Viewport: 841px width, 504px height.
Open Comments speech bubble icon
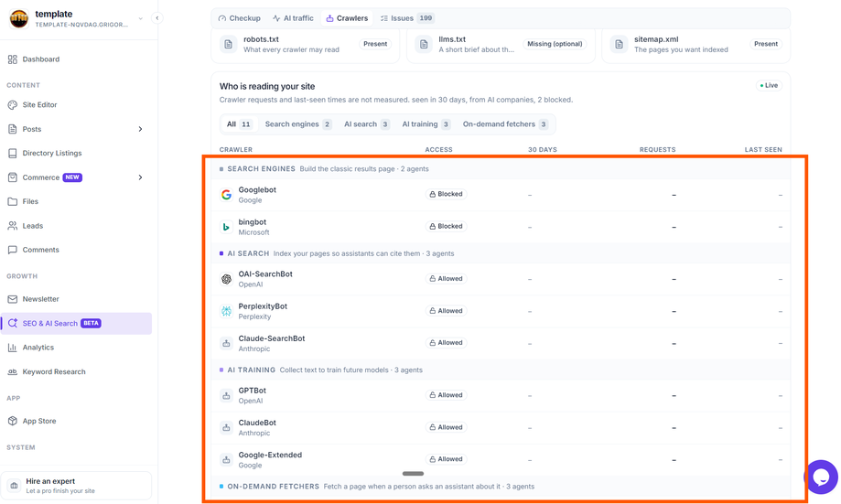(x=12, y=250)
